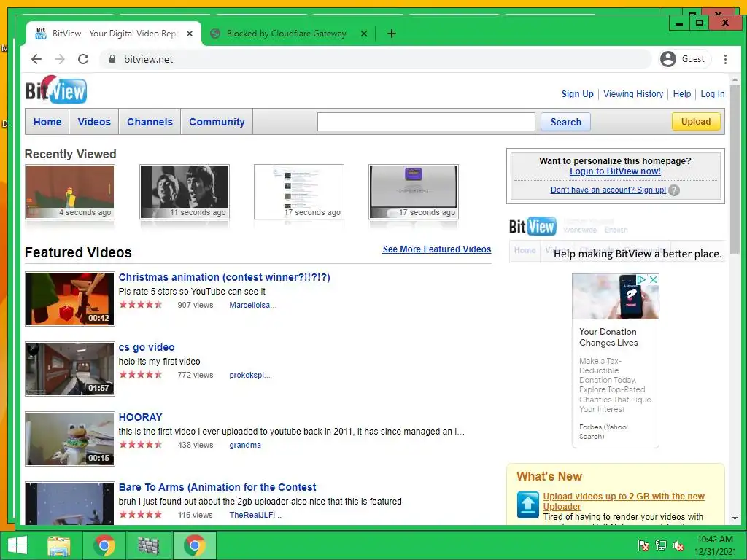Viewport: 747px width, 560px height.
Task: Open uploader grandma channel link
Action: coord(245,445)
